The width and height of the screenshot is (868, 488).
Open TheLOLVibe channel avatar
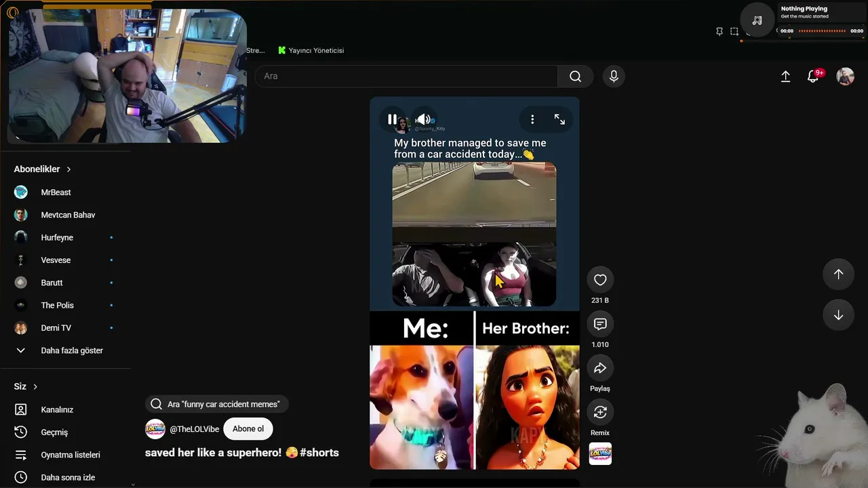(155, 429)
